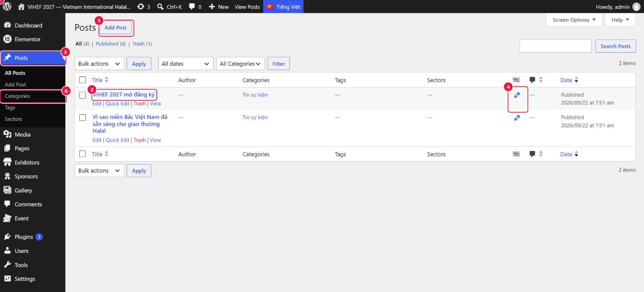Open the Ctrl+K search icon
The image size is (644, 292).
tap(169, 7)
